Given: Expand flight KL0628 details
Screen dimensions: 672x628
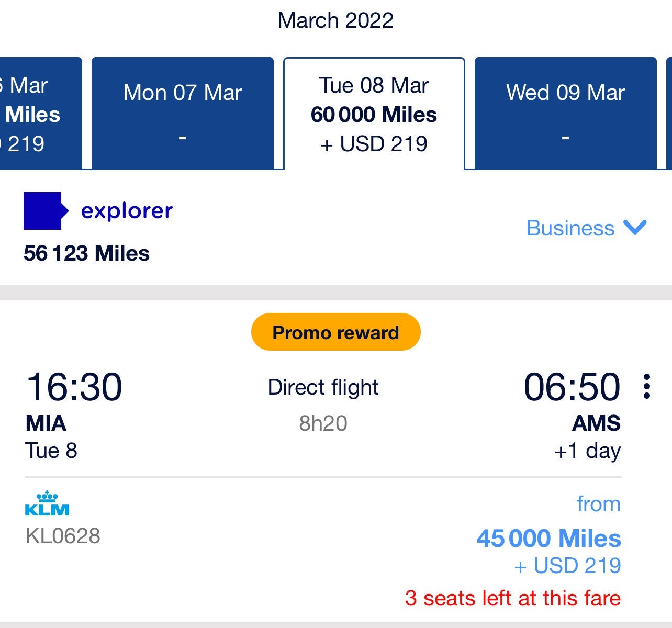Looking at the screenshot, I should 63,536.
